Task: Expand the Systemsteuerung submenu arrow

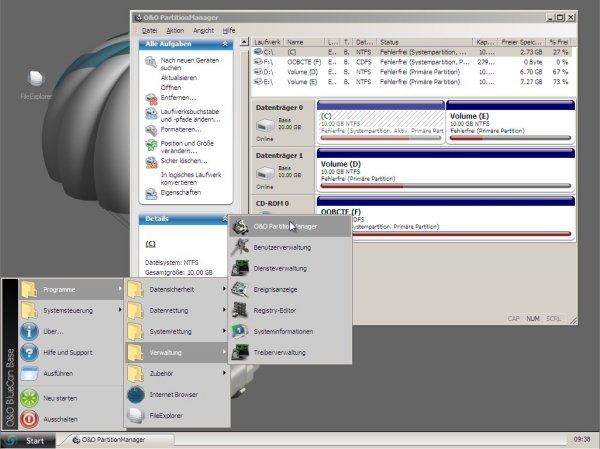Action: tap(120, 310)
